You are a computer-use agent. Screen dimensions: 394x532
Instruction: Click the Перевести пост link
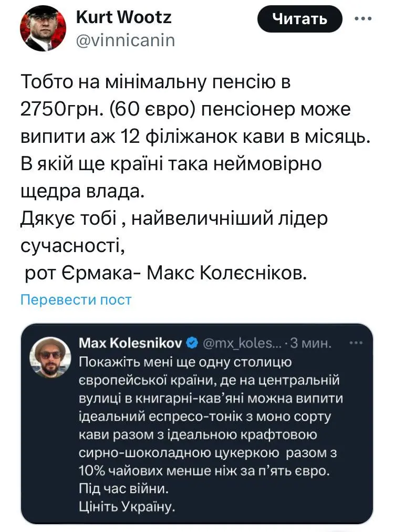point(76,300)
